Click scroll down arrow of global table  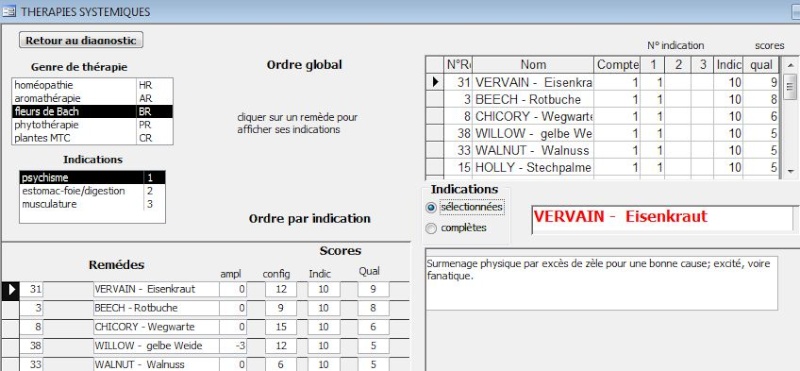tap(790, 171)
